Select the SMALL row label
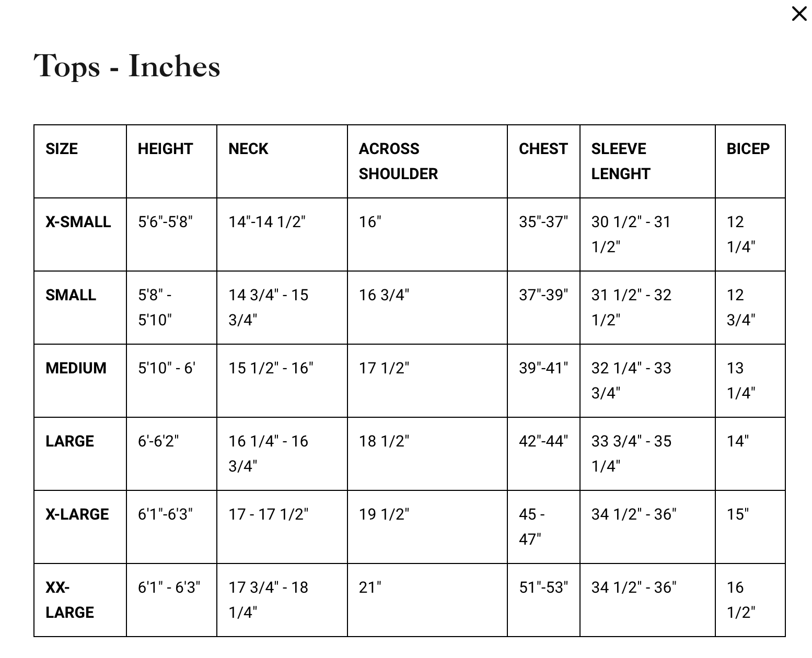The image size is (812, 658). (71, 295)
